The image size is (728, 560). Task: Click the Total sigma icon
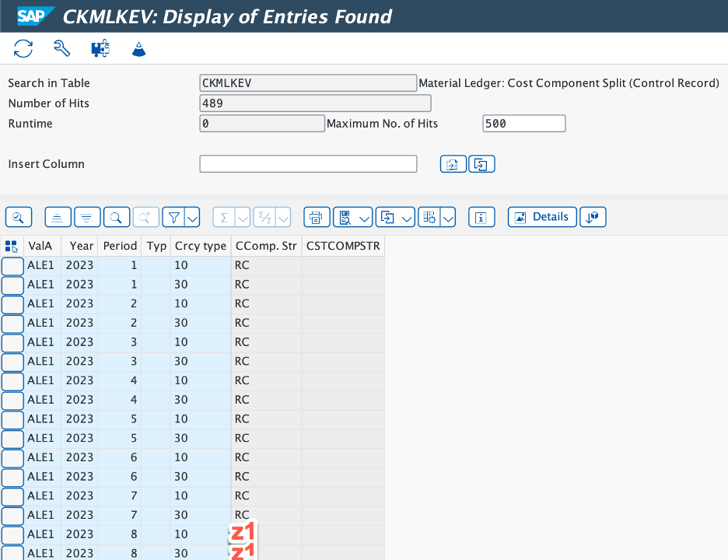pos(224,217)
